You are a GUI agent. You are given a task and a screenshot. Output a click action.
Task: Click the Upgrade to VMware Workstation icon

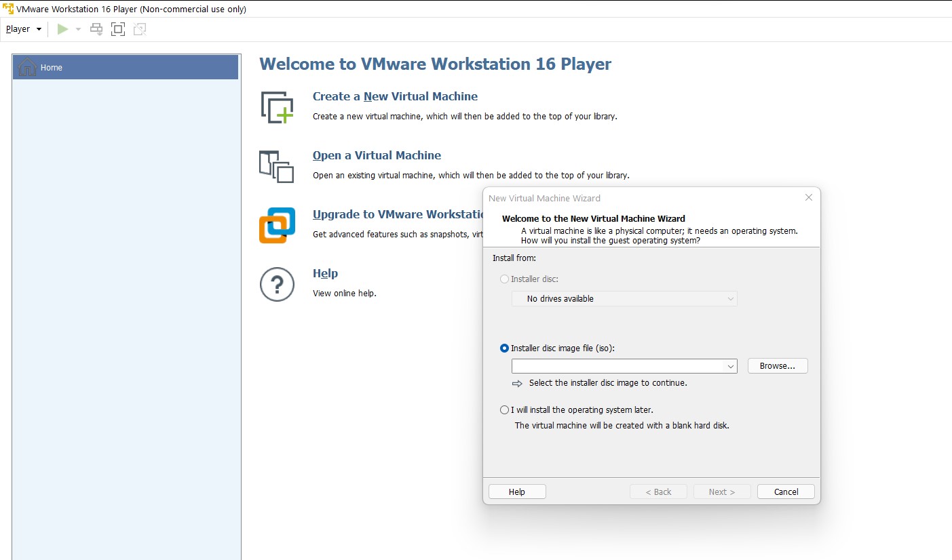277,225
